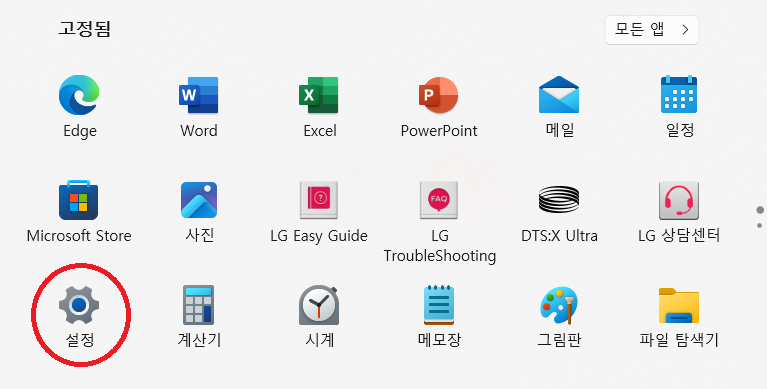Image resolution: width=767 pixels, height=389 pixels.
Task: Open 설정 settings gear icon
Action: (x=79, y=305)
